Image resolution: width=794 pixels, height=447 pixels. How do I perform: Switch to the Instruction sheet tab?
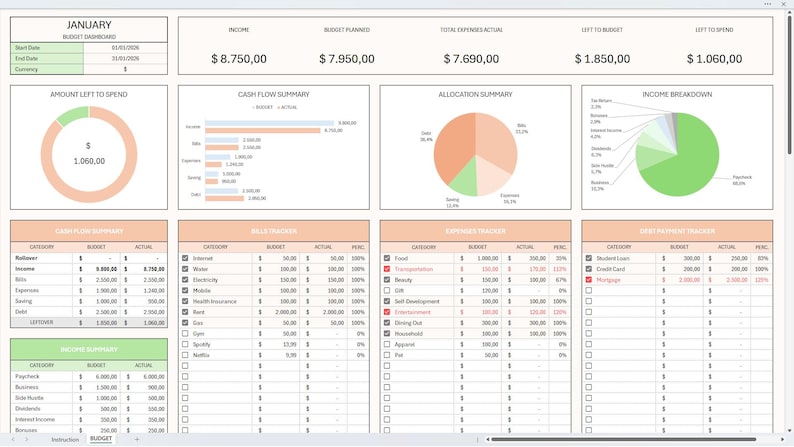(65, 439)
